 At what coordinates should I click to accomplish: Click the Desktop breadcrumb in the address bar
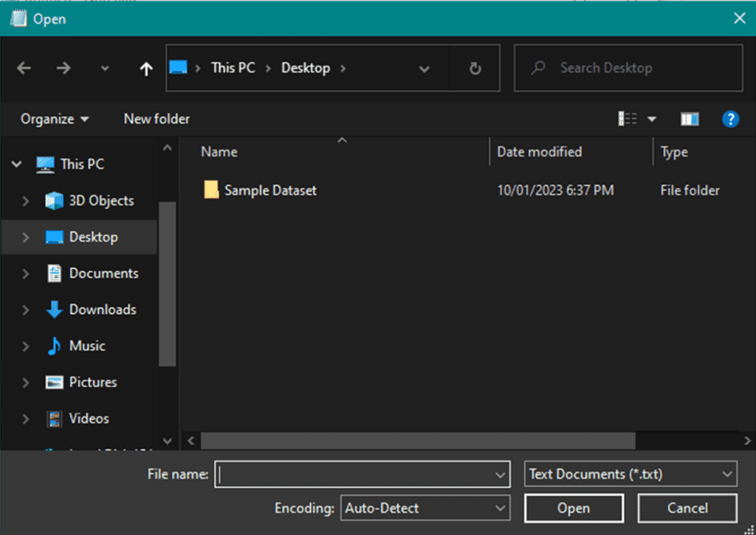(304, 67)
